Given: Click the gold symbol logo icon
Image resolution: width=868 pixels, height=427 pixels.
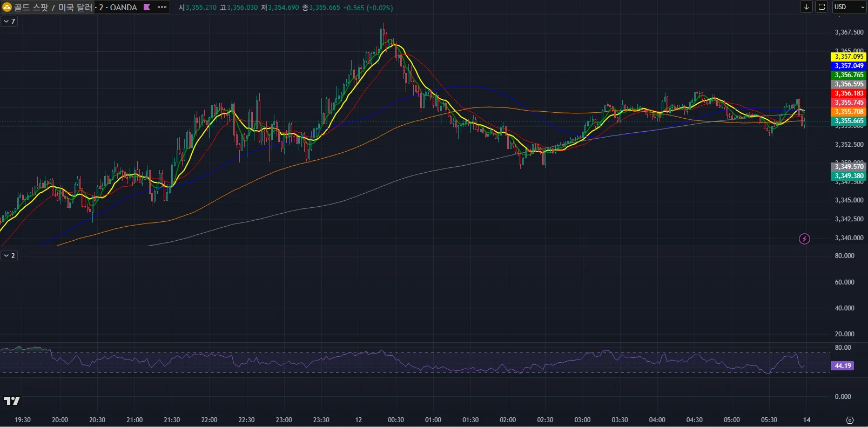Looking at the screenshot, I should coord(8,7).
